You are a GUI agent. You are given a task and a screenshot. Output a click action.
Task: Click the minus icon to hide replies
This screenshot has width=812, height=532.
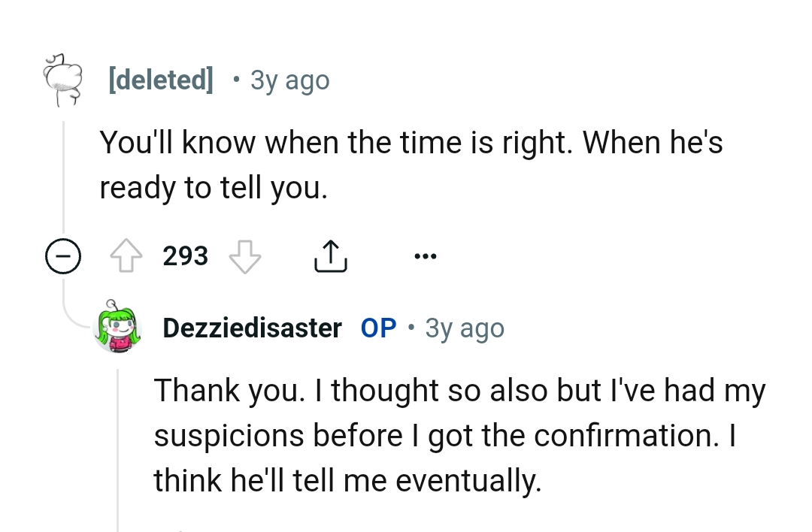[63, 256]
